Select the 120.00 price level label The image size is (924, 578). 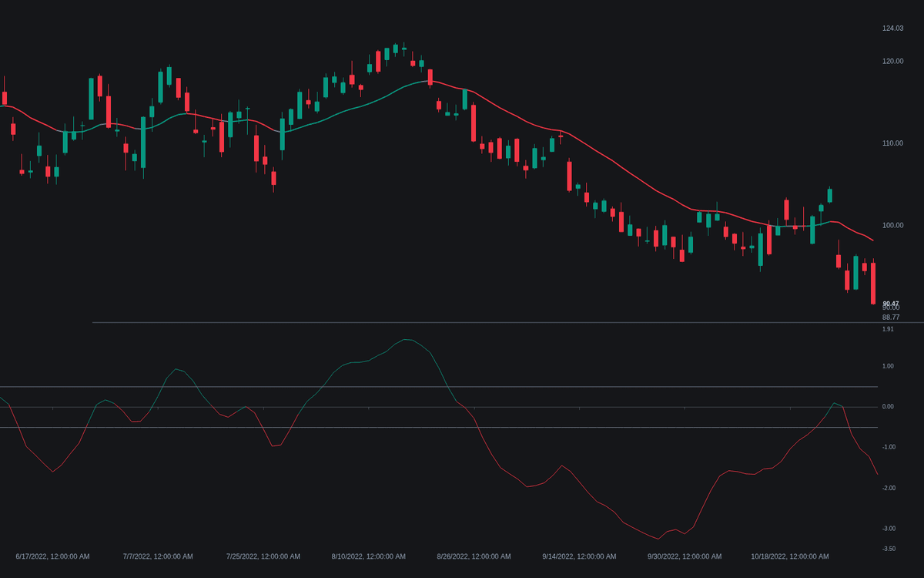pos(892,61)
